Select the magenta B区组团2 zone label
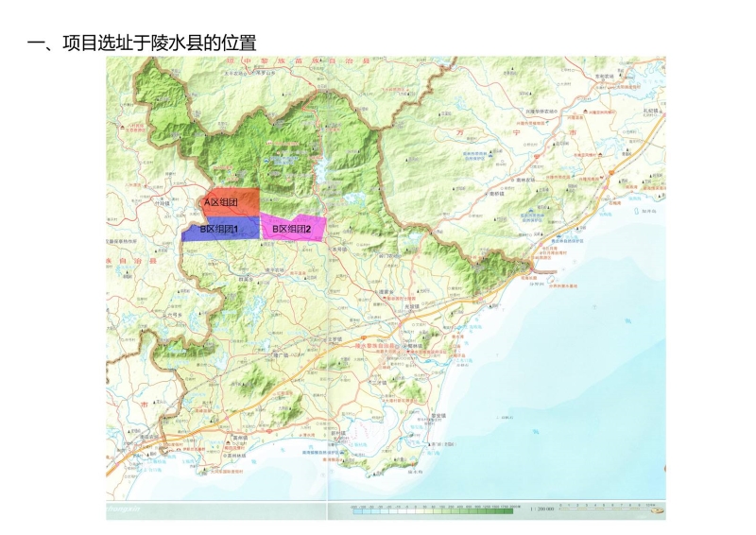 click(292, 229)
